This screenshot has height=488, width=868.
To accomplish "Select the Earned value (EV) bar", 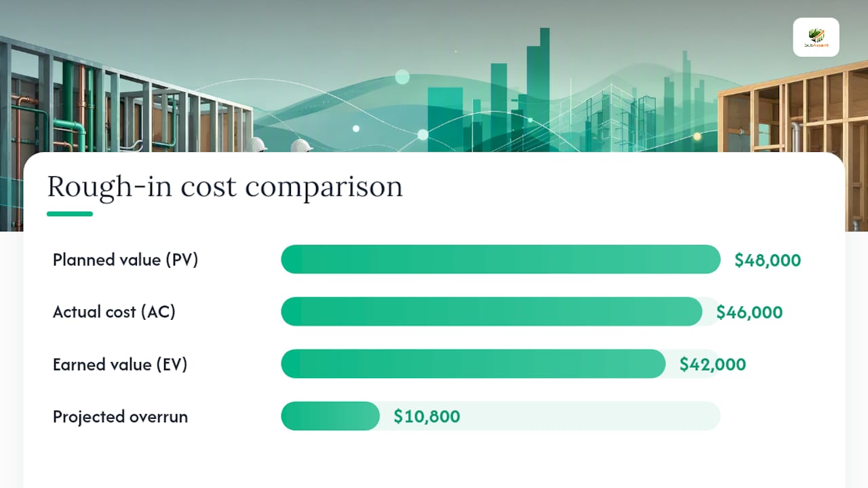I will tap(473, 364).
